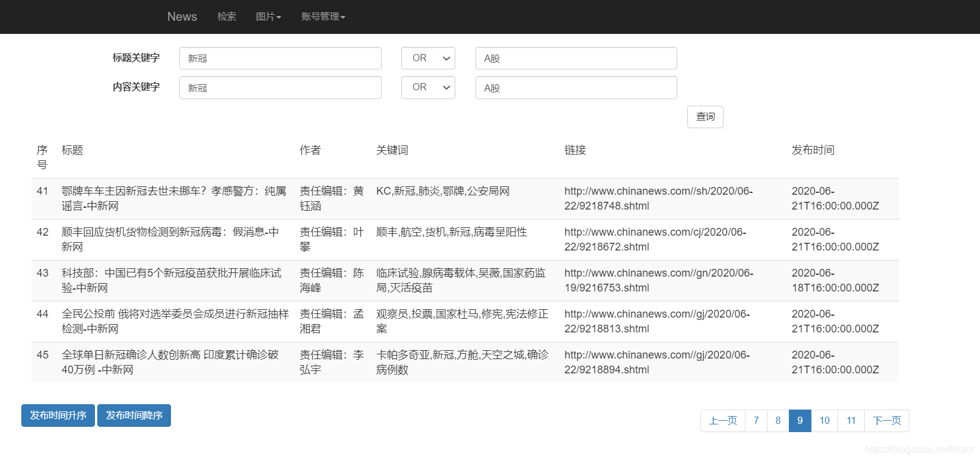Select current page 9
The width and height of the screenshot is (980, 460).
tap(800, 421)
